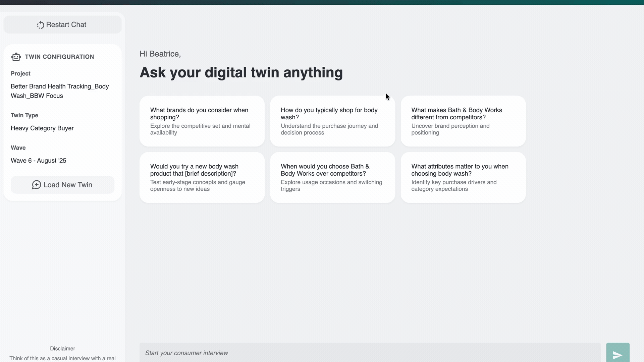Open the Twin Type selector showing Heavy Category Buyer
The height and width of the screenshot is (362, 644).
[x=42, y=128]
